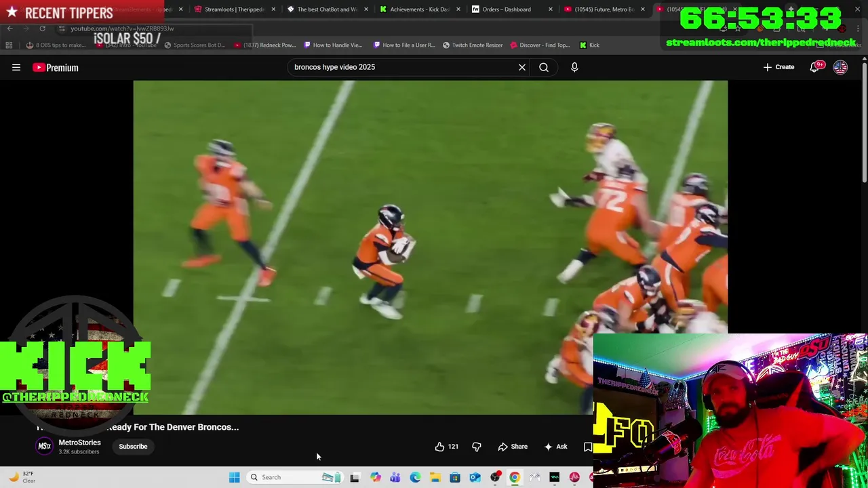The height and width of the screenshot is (488, 868).
Task: Click the taskbar Search box
Action: [x=294, y=477]
